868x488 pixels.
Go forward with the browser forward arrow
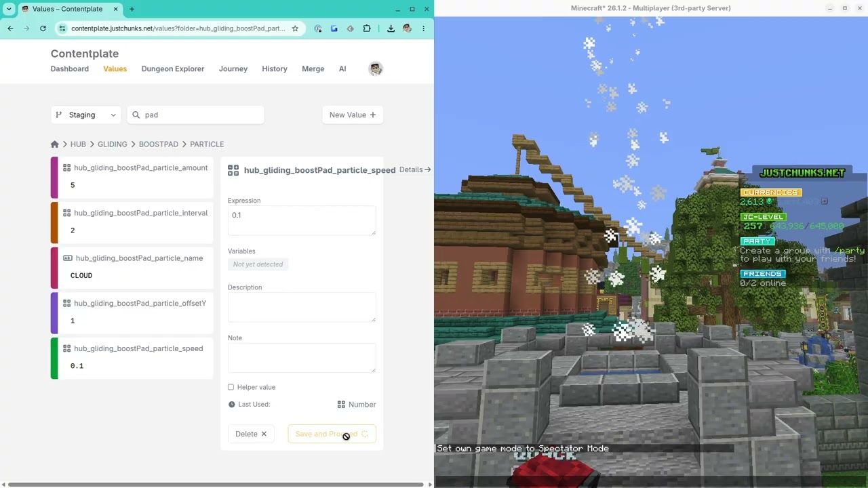pyautogui.click(x=26, y=28)
